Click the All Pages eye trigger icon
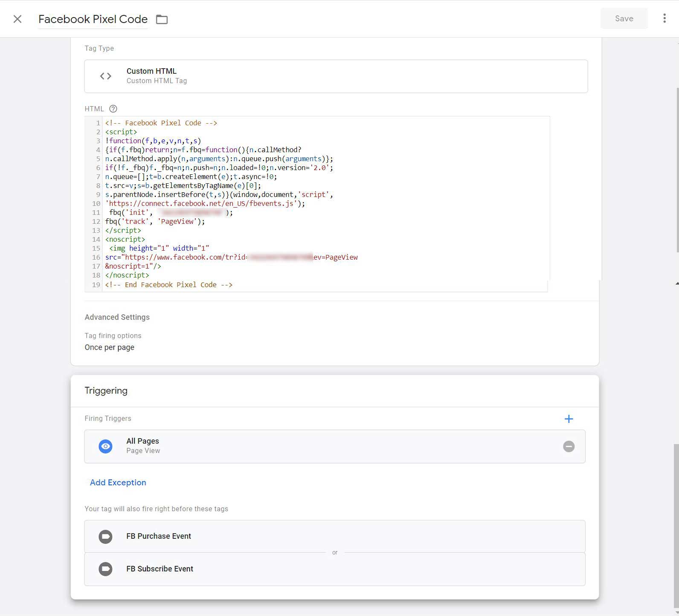 tap(106, 446)
